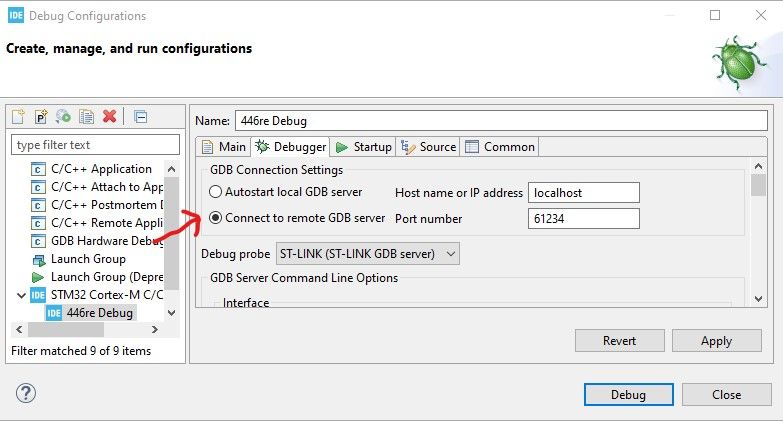Collapse all configurations in tree

[x=141, y=116]
